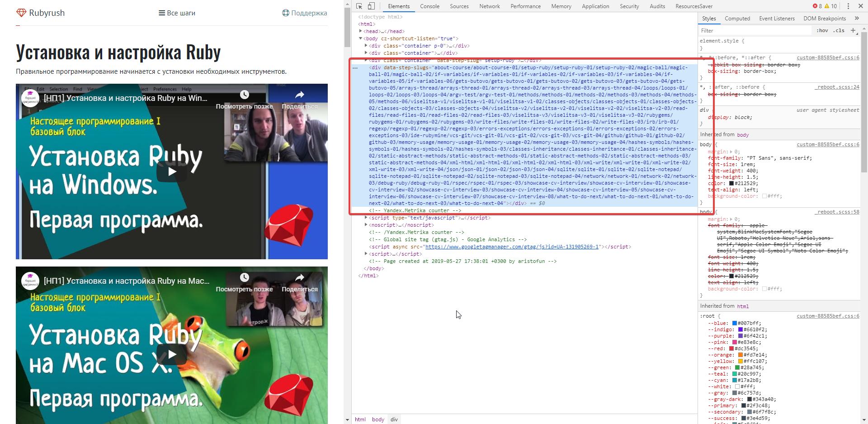The width and height of the screenshot is (868, 424).
Task: Click the Rubyrush gem logo icon
Action: point(21,13)
